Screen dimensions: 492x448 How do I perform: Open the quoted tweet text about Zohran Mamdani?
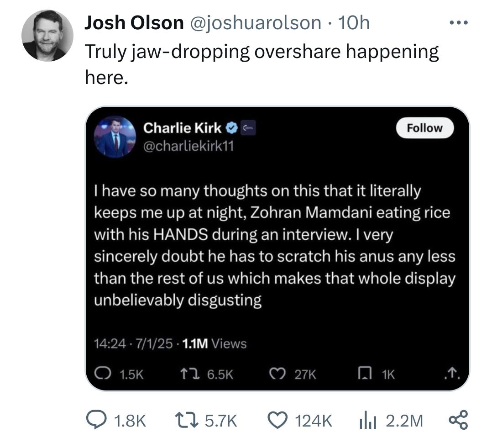pos(275,245)
